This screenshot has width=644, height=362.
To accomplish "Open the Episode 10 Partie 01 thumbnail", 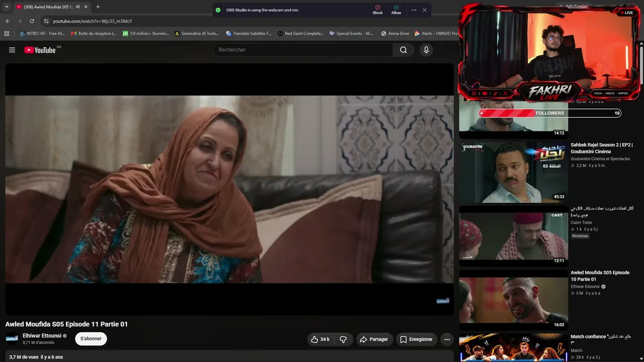I will [x=513, y=300].
